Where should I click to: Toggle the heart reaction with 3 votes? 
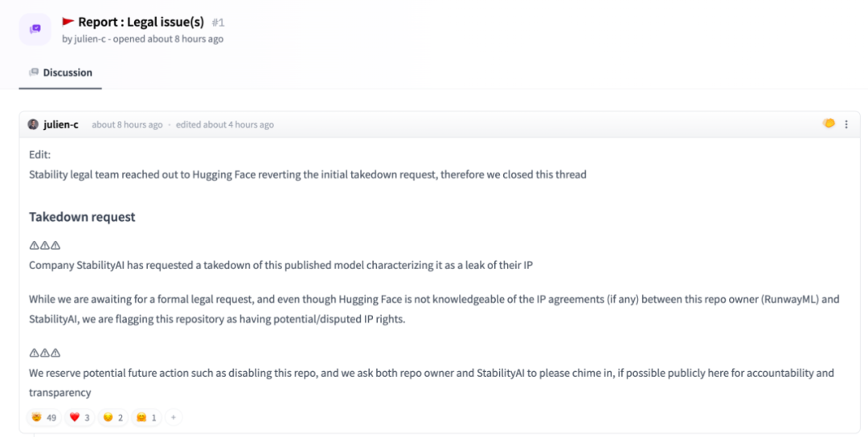point(80,418)
